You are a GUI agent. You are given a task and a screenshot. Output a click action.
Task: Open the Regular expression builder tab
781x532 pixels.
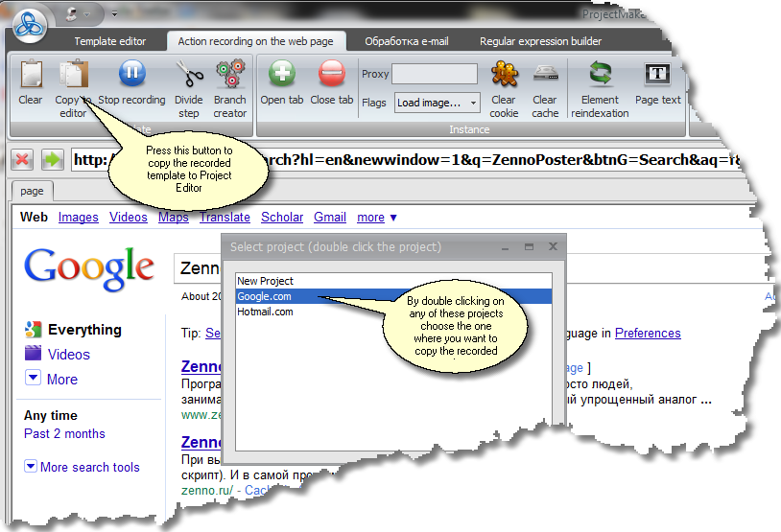[540, 41]
